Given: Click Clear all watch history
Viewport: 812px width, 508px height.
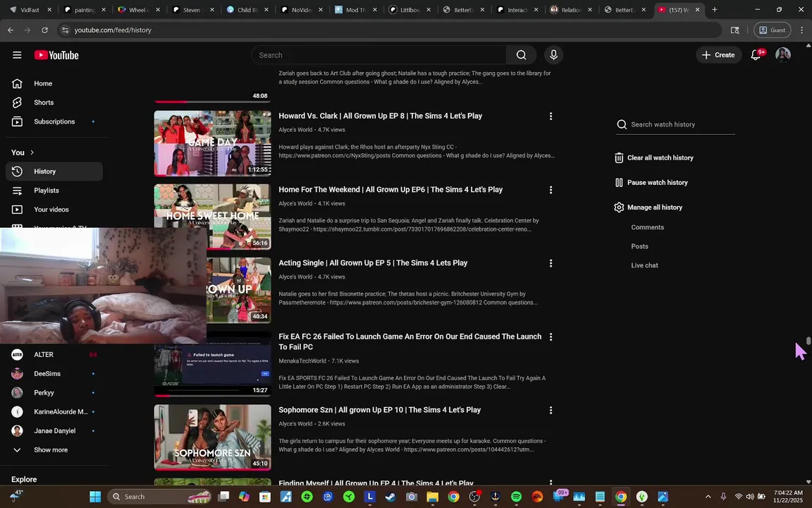Looking at the screenshot, I should pos(654,158).
